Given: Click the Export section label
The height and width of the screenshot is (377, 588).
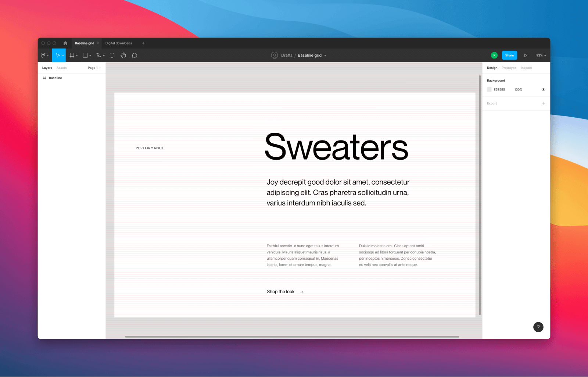Looking at the screenshot, I should (x=492, y=103).
